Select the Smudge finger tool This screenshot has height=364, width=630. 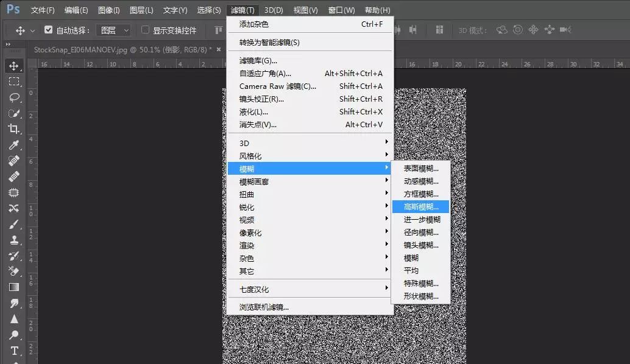(14, 303)
